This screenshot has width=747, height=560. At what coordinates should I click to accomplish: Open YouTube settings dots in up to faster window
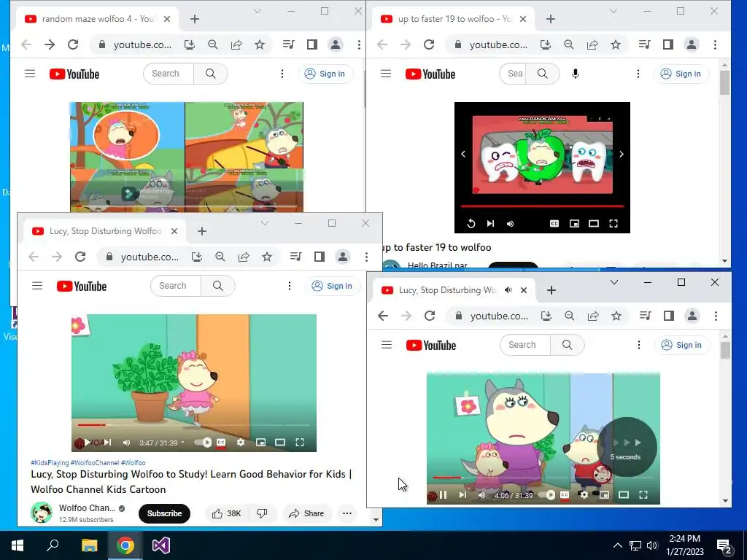tap(638, 74)
